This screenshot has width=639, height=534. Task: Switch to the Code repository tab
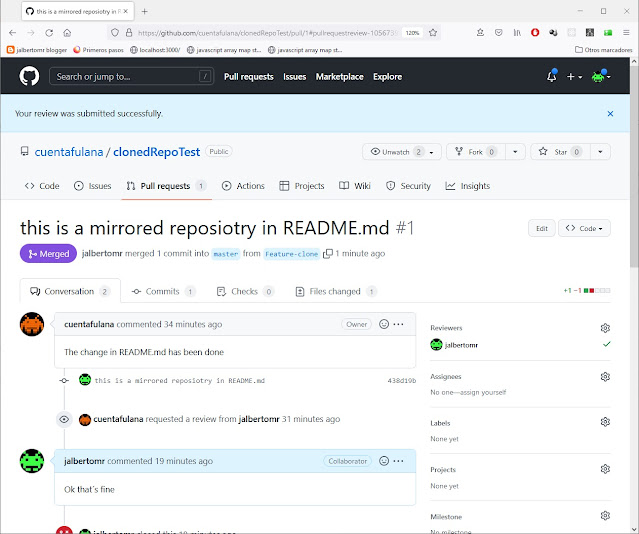42,186
